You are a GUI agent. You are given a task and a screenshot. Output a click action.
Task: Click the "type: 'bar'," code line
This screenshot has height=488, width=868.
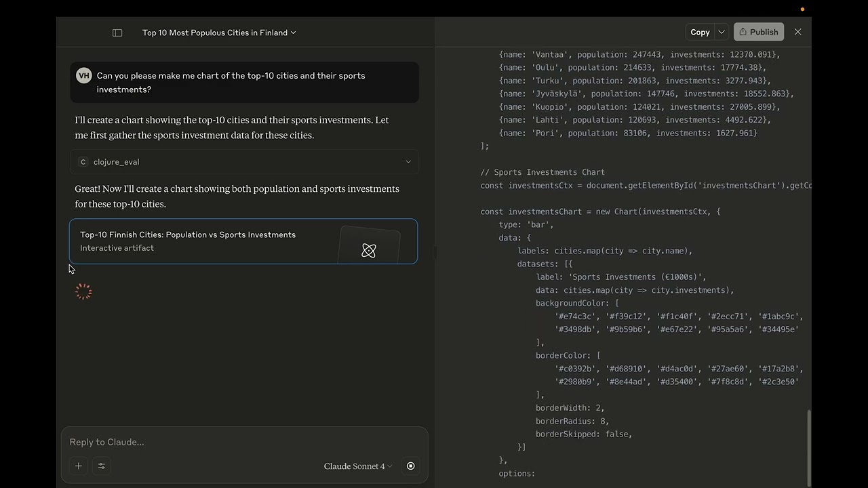coord(526,224)
